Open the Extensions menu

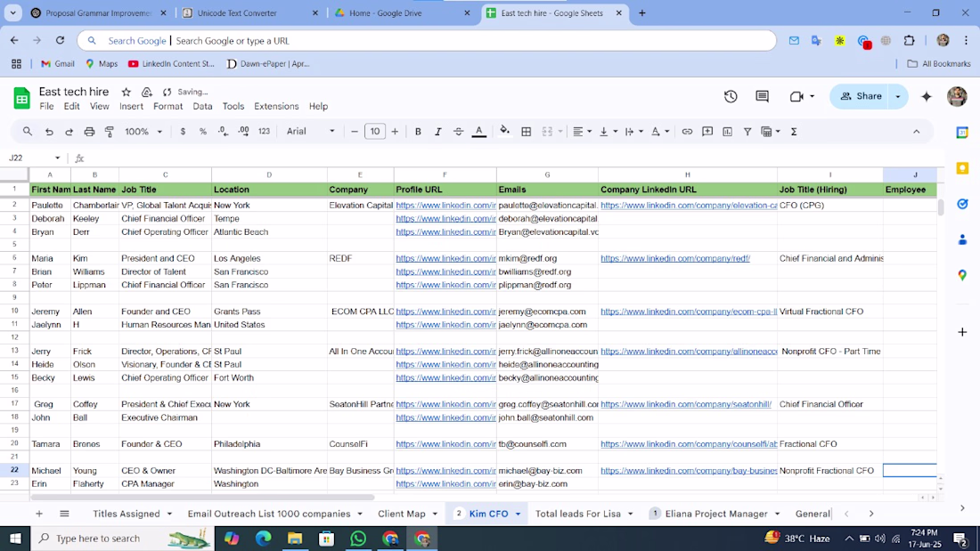tap(276, 106)
